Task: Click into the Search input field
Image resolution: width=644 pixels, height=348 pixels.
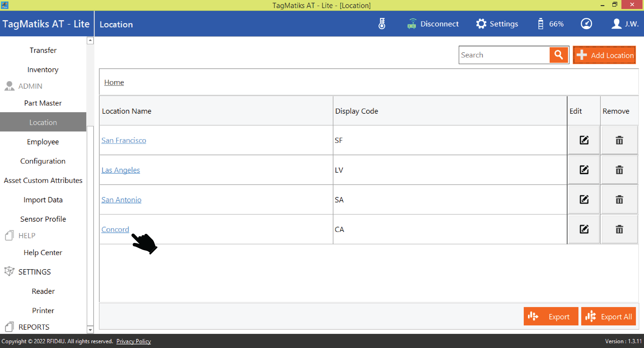Action: pos(504,55)
